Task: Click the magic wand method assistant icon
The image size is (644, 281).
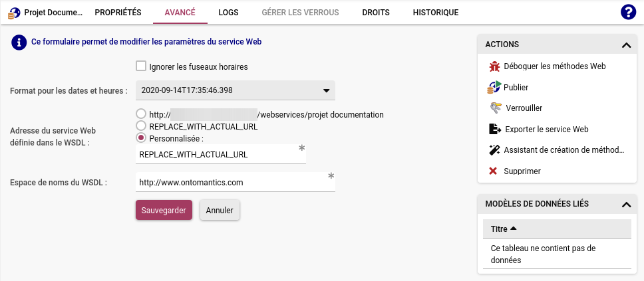Action: pyautogui.click(x=494, y=150)
